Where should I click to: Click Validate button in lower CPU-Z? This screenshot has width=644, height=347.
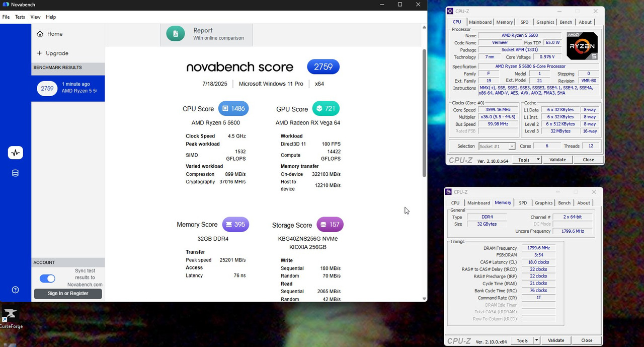point(556,340)
